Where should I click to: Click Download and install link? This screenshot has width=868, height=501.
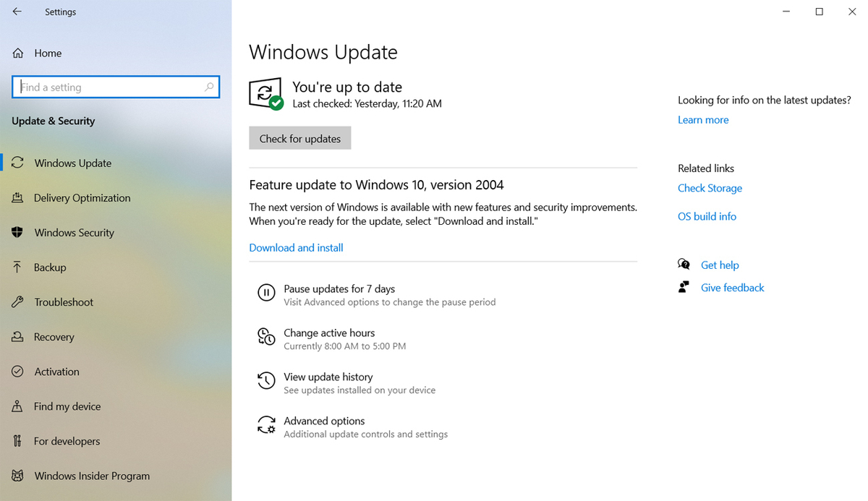pyautogui.click(x=296, y=247)
